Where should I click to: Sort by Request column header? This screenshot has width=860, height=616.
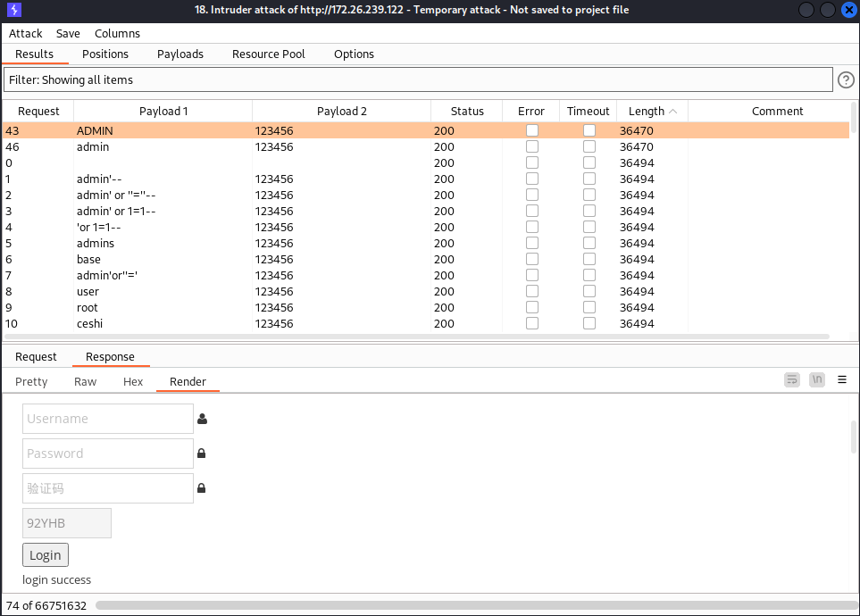[38, 112]
